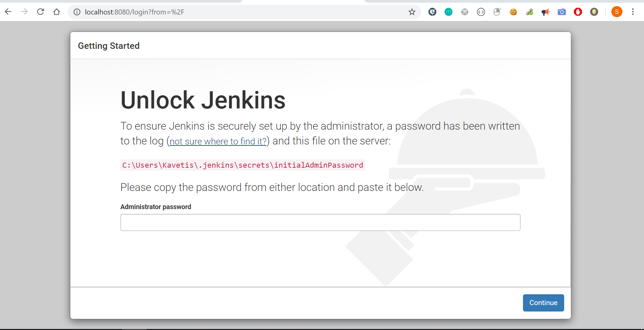This screenshot has height=330, width=644.
Task: Open the red stop-hand ad blocker extension
Action: [x=578, y=12]
